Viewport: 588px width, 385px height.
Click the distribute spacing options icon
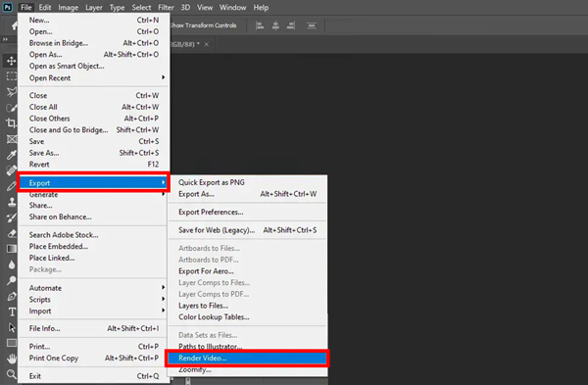(x=312, y=25)
